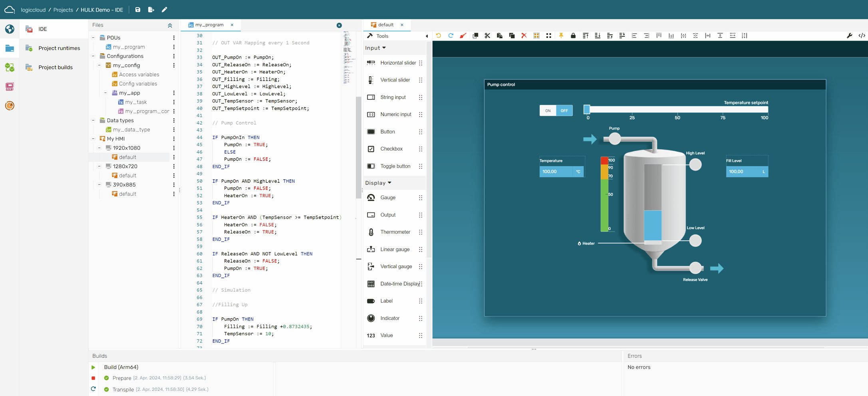Click the Projects breadcrumb link
868x396 pixels.
(x=63, y=10)
